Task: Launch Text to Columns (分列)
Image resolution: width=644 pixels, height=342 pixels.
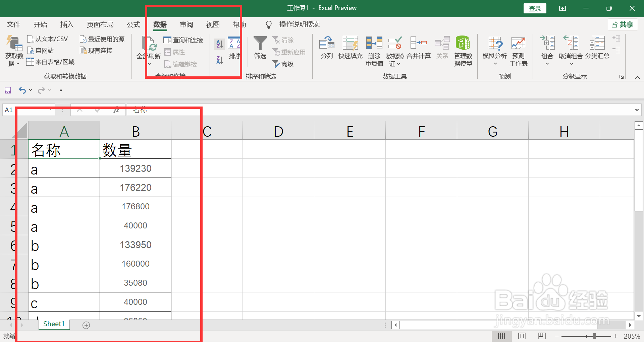Action: click(x=327, y=48)
